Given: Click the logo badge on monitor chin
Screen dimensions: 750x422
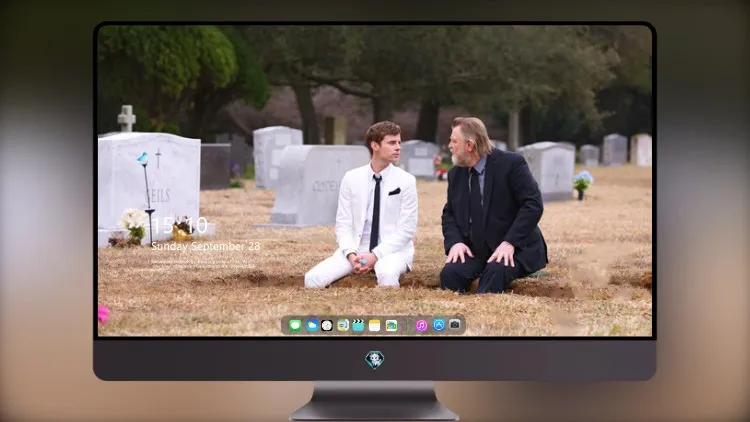Looking at the screenshot, I should (x=375, y=360).
